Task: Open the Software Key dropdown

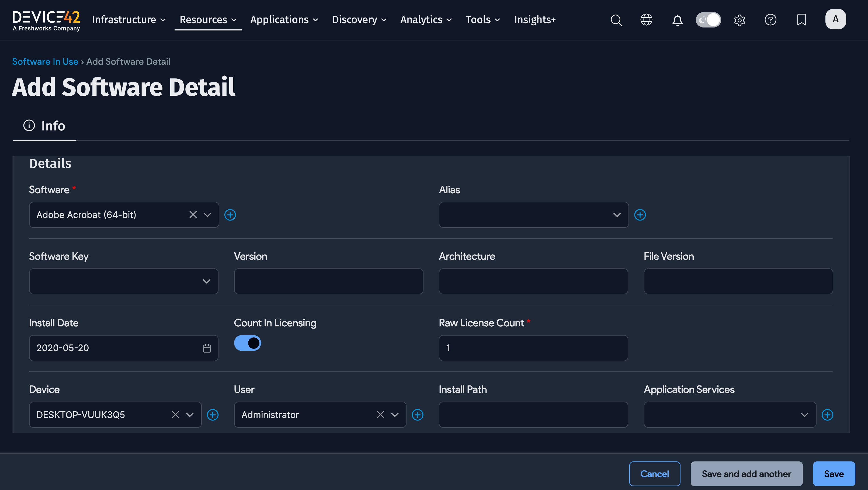Action: pyautogui.click(x=206, y=281)
